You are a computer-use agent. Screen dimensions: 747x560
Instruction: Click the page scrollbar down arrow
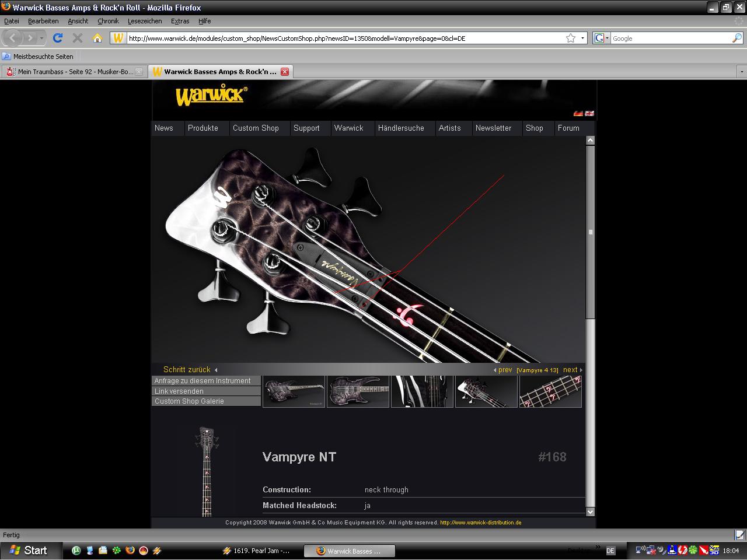[590, 512]
